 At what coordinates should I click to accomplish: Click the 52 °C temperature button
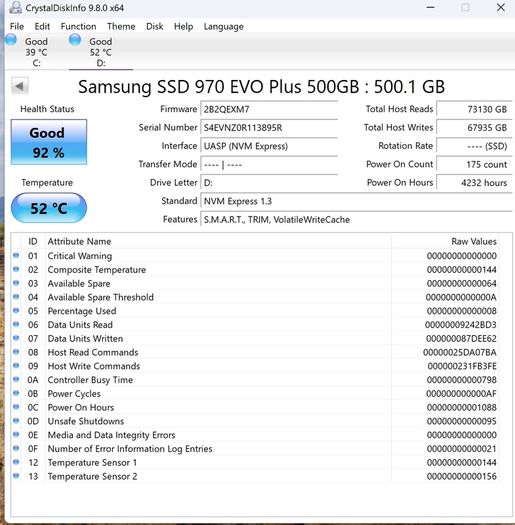pos(49,208)
